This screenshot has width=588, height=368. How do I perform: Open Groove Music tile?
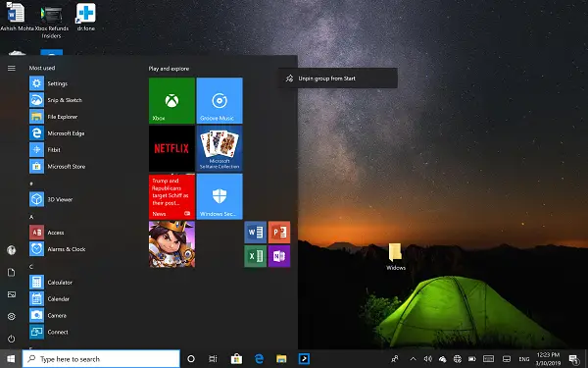(x=220, y=101)
